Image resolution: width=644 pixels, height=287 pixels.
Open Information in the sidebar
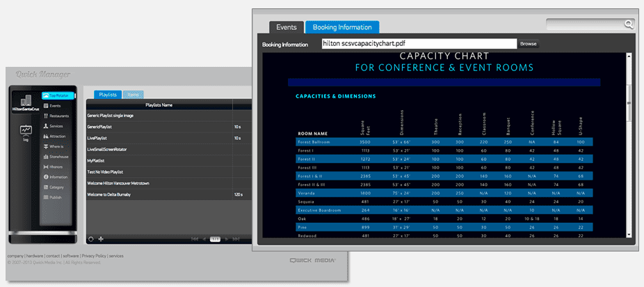coord(56,177)
